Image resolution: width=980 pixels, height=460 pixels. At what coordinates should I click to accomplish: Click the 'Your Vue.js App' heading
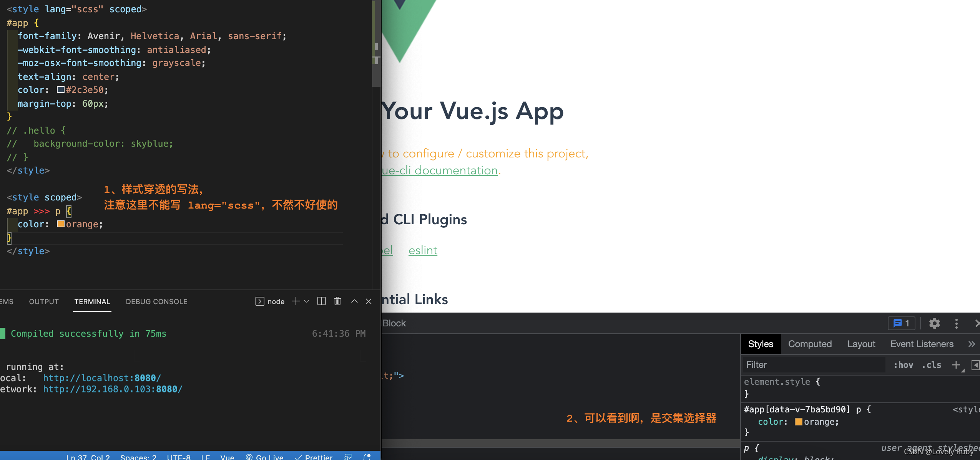coord(472,111)
